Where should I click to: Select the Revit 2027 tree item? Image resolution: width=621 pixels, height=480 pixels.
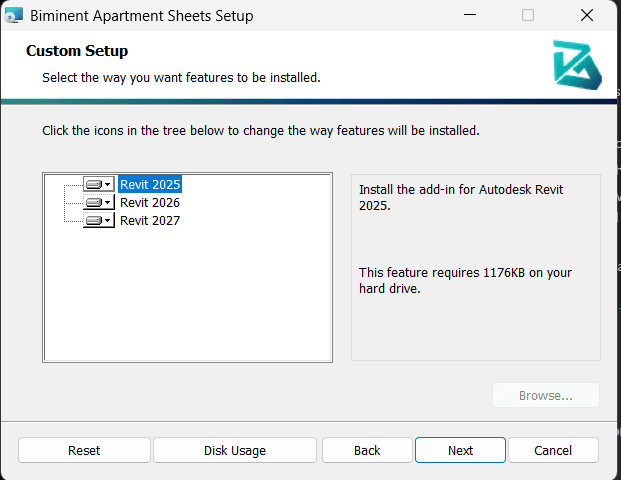[x=150, y=220]
